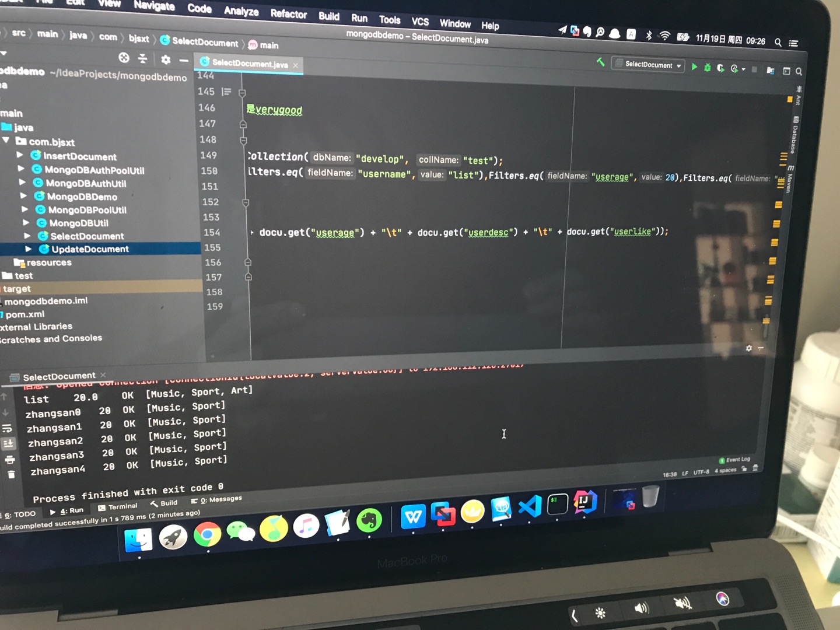Open the Maven side panel

pos(790,180)
